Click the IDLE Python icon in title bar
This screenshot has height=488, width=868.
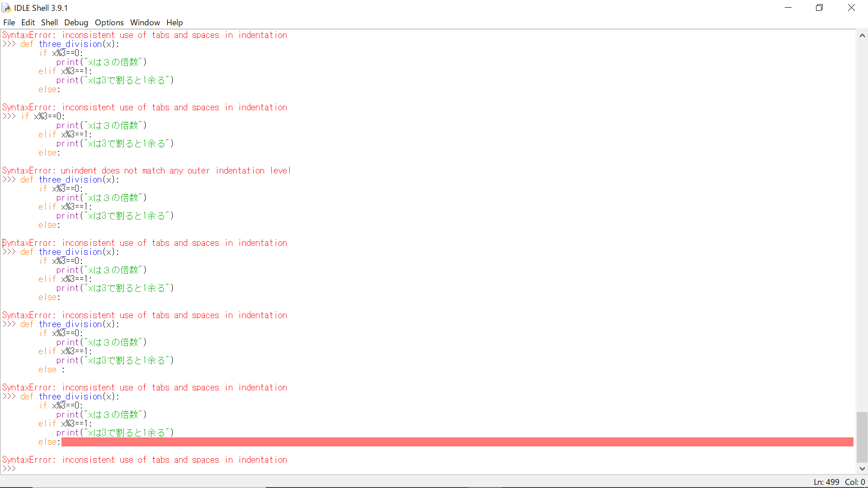[6, 8]
